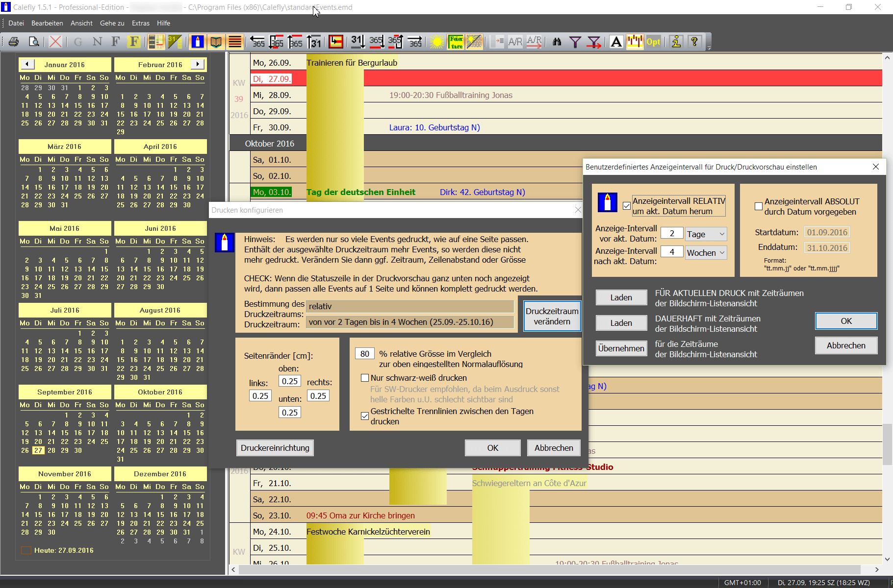Screen dimensions: 893x588
Task: Click the calendar layout split icon
Action: 156,42
